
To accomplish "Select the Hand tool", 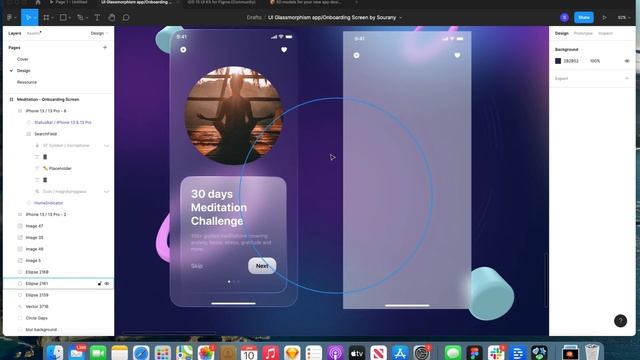I will [x=111, y=18].
